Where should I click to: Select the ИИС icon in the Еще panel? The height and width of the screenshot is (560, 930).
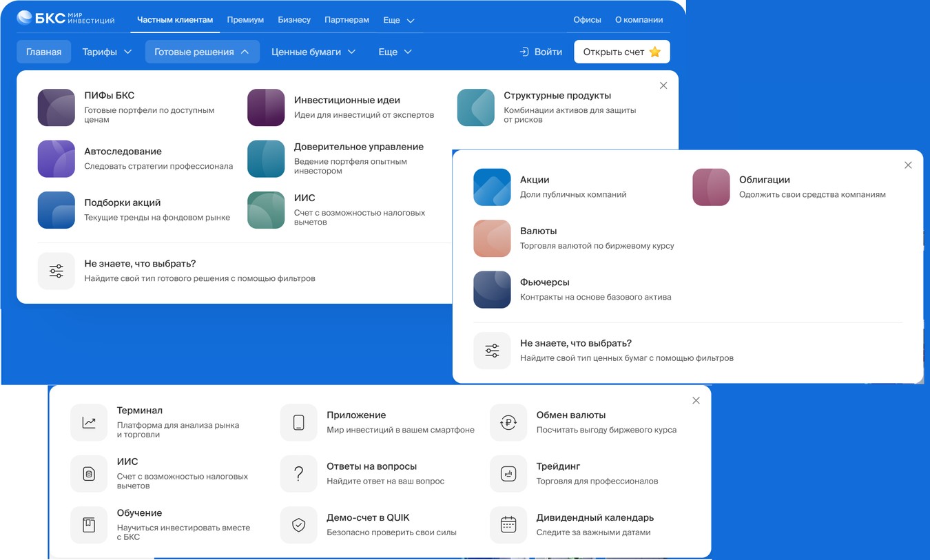[89, 474]
